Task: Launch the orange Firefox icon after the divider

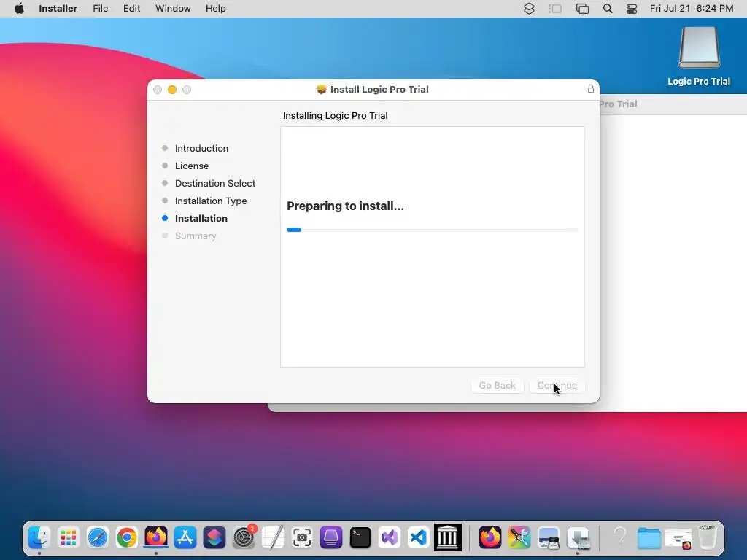Action: [x=490, y=537]
